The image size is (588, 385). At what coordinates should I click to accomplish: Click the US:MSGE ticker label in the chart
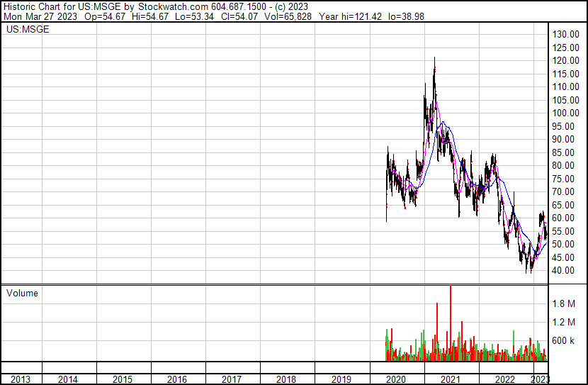[x=24, y=30]
